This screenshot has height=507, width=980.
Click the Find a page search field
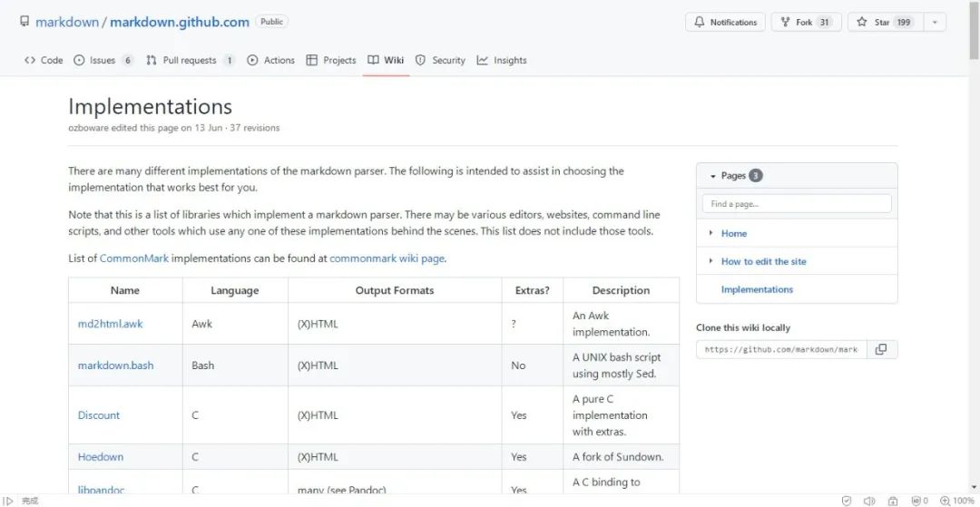797,204
